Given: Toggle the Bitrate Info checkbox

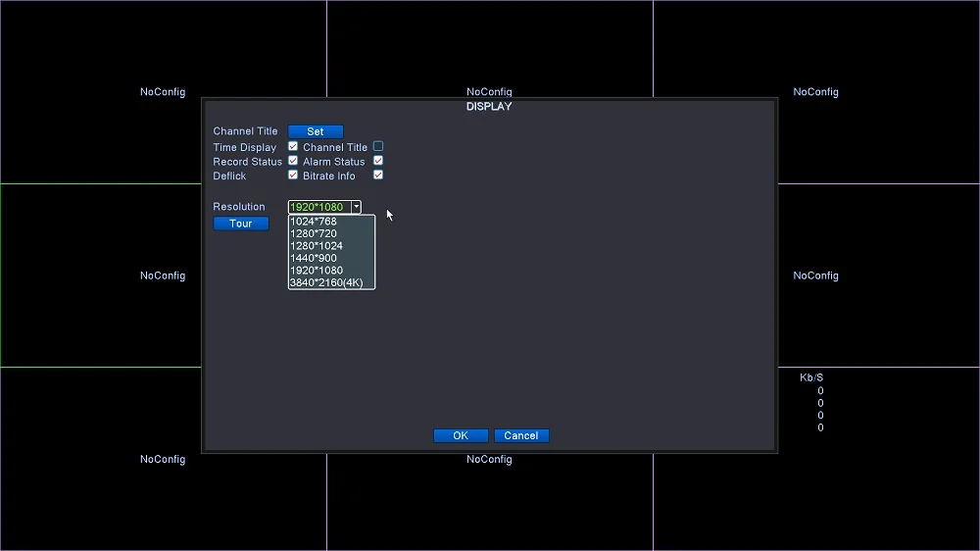Looking at the screenshot, I should pos(378,175).
